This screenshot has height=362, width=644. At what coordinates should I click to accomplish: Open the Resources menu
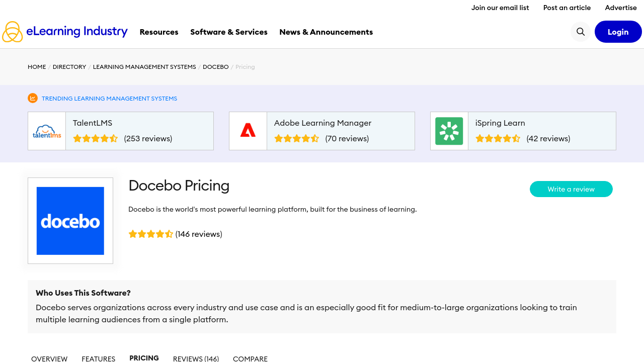pyautogui.click(x=159, y=32)
